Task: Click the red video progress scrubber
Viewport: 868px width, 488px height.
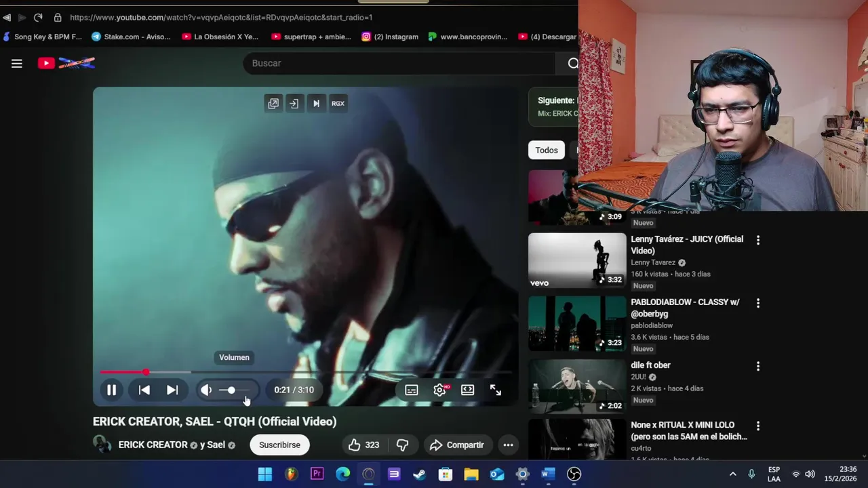Action: click(146, 372)
